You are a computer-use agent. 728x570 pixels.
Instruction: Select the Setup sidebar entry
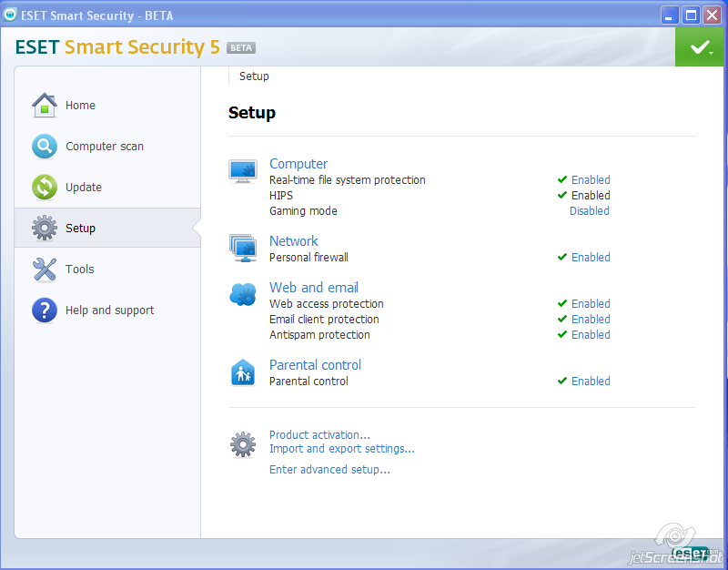tap(107, 228)
